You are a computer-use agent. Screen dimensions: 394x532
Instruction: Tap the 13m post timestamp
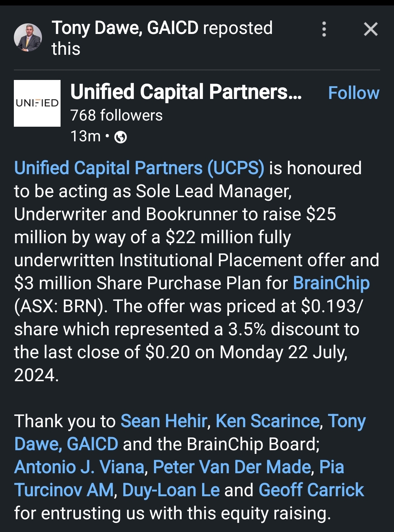[x=85, y=137]
